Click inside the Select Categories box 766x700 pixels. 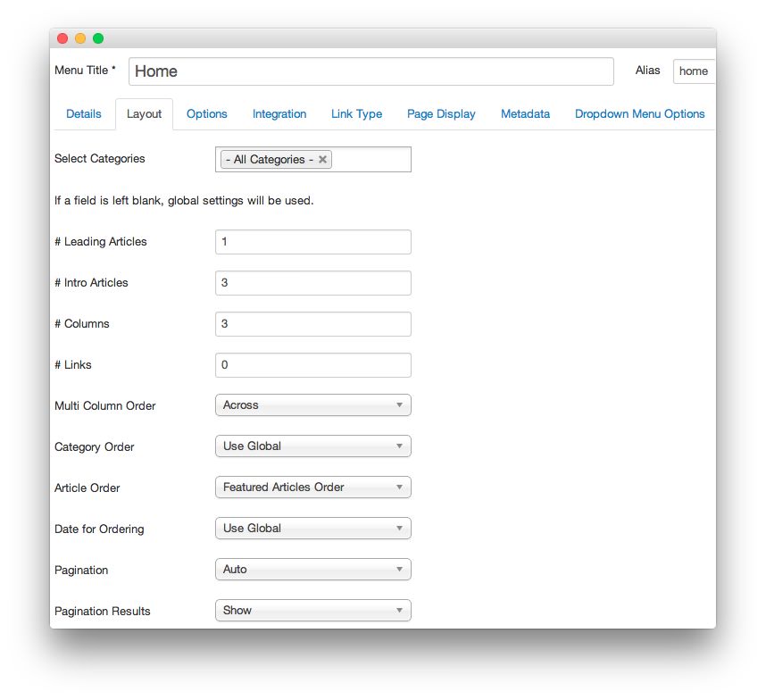click(313, 159)
